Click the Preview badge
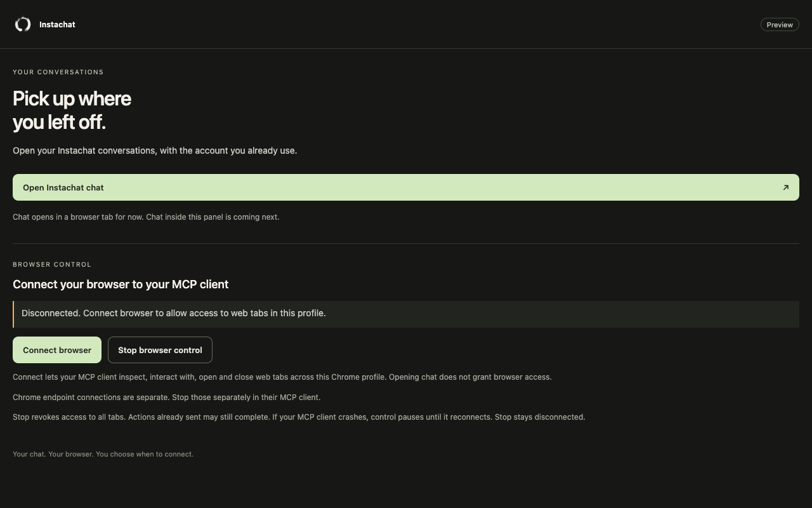The height and width of the screenshot is (508, 812). tap(780, 25)
